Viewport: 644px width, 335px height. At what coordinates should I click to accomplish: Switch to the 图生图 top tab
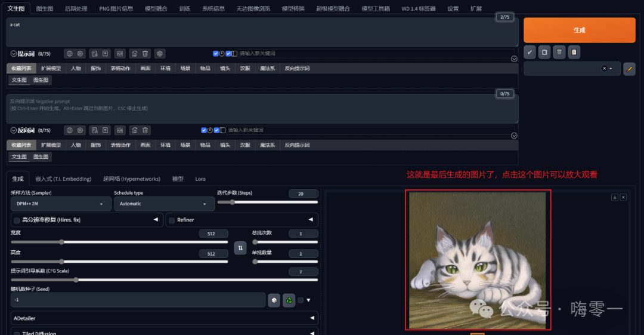[44, 8]
